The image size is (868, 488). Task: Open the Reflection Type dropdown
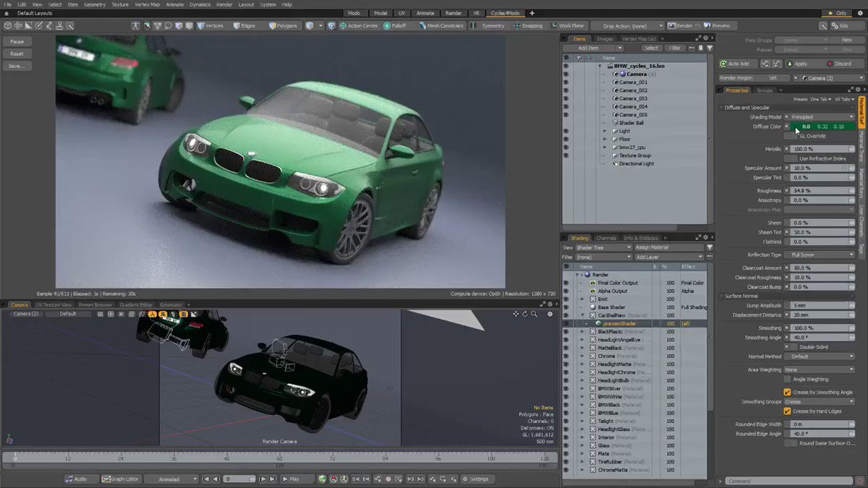tap(819, 254)
